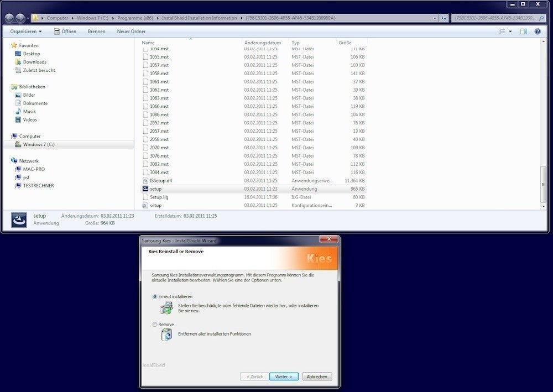Viewport: 553px width, 392px height.
Task: Click the setup configuration settings file icon
Action: 145,205
